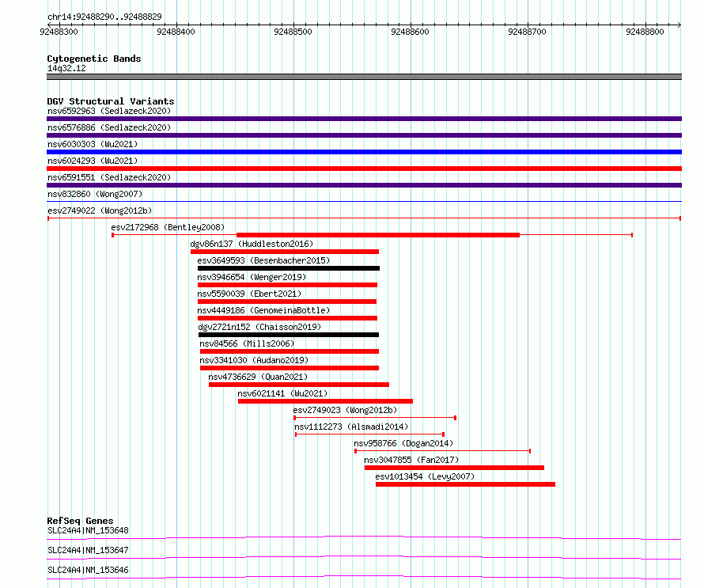704x588 pixels.
Task: Click the ruler's left arrow end
Action: point(49,25)
